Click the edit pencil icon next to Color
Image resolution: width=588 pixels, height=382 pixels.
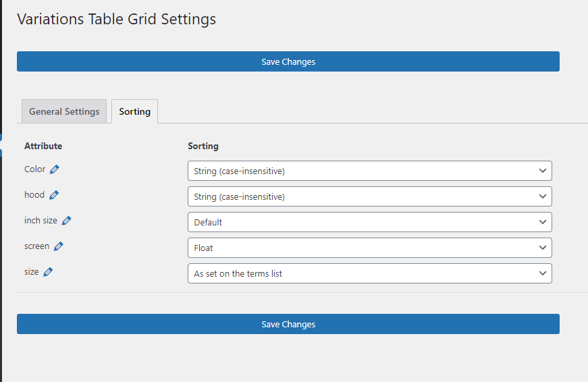point(55,169)
